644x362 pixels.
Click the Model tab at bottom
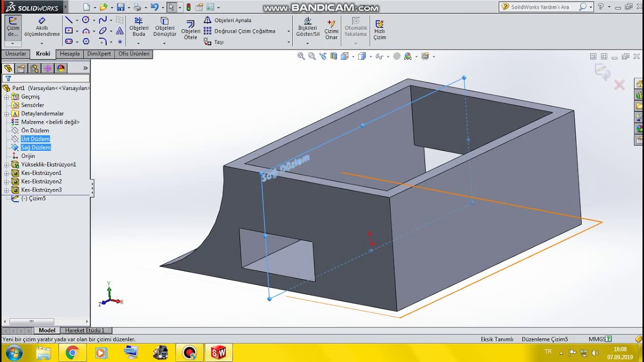click(47, 330)
